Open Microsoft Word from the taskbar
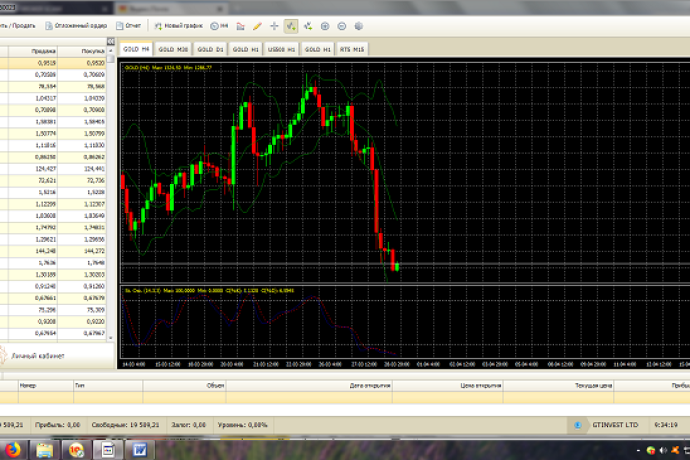The width and height of the screenshot is (690, 460). pyautogui.click(x=139, y=450)
